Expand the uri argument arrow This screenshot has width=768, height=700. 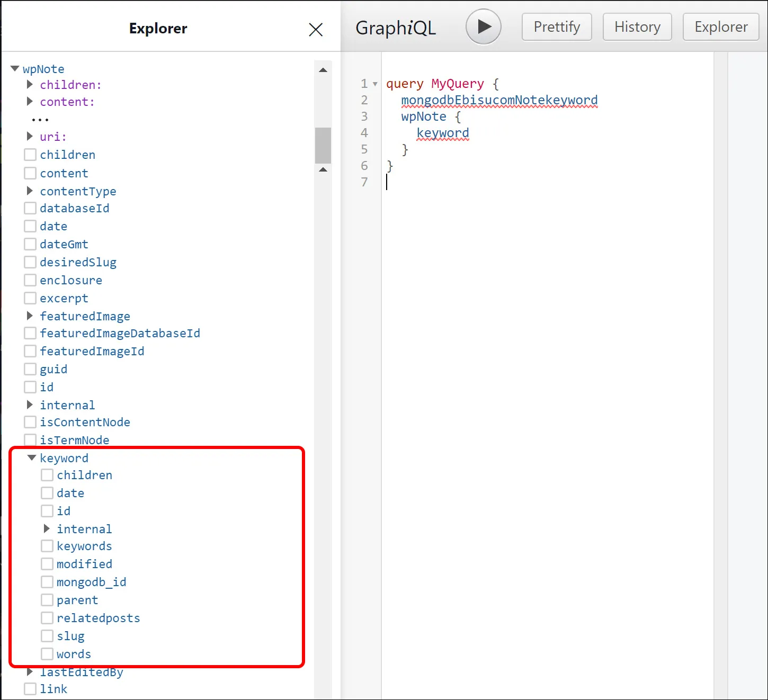(30, 137)
